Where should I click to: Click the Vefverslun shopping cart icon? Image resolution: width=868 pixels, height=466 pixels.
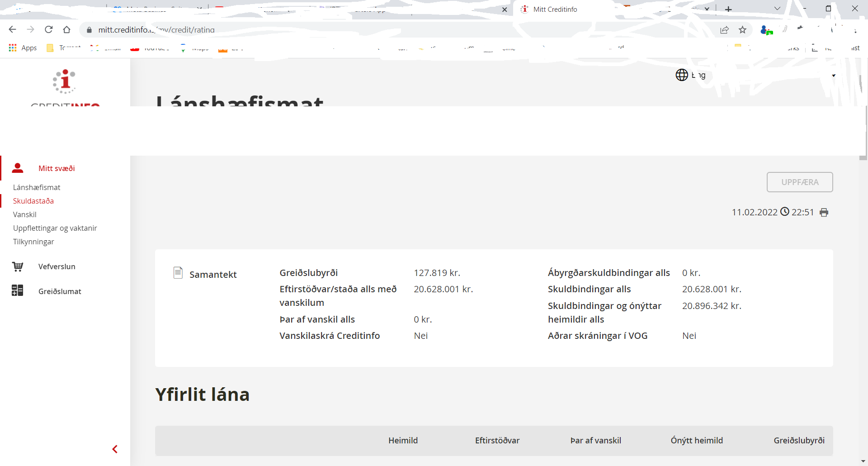point(18,266)
